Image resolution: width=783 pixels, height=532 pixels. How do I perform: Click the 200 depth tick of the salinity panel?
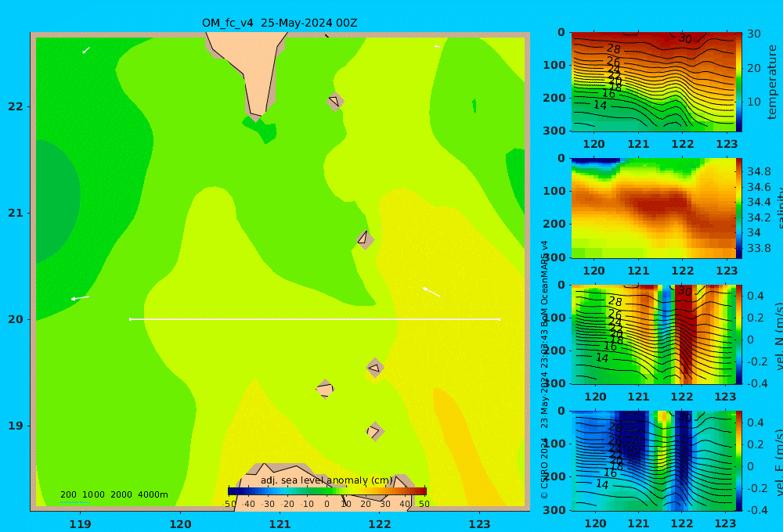pos(554,224)
